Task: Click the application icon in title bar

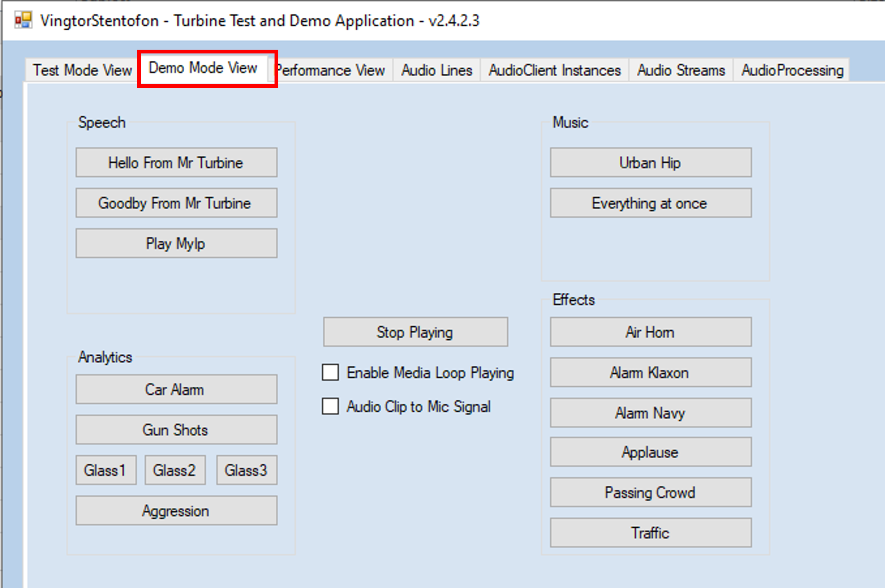Action: point(23,20)
